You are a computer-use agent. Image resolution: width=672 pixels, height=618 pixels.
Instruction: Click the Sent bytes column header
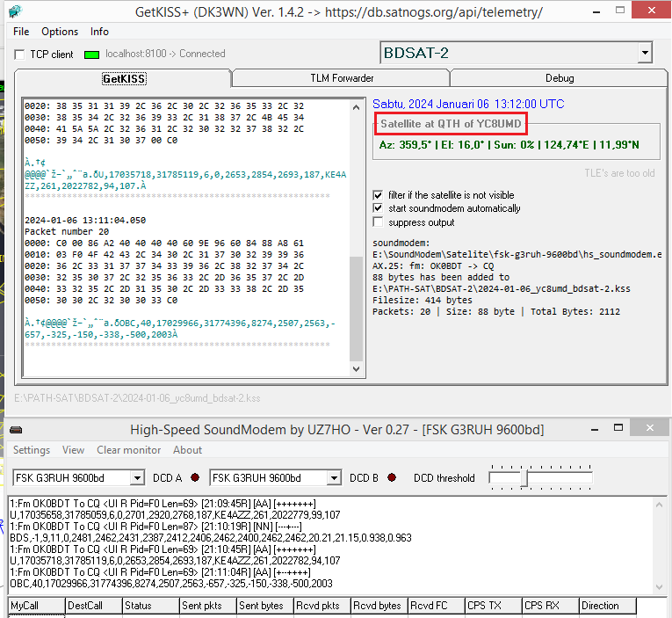pos(265,606)
